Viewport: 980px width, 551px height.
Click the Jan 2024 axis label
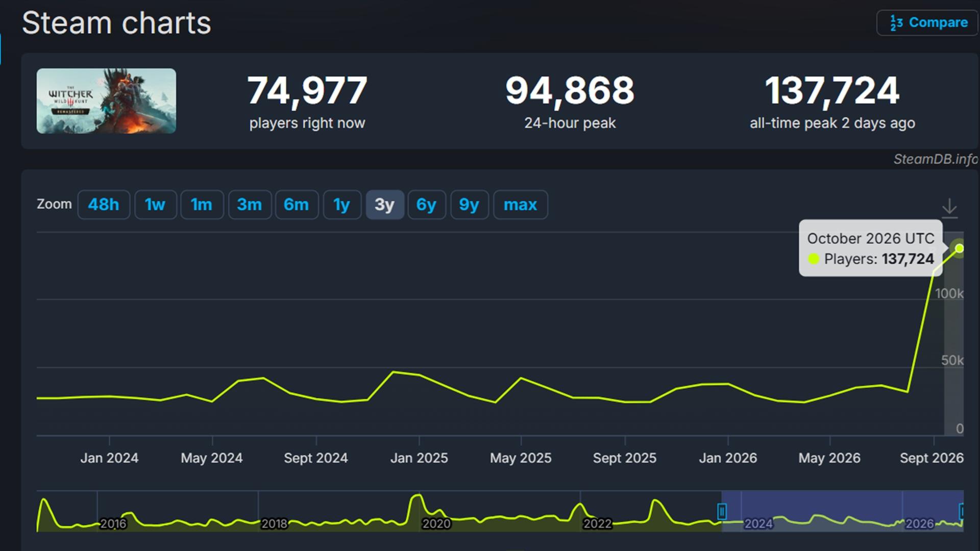109,458
